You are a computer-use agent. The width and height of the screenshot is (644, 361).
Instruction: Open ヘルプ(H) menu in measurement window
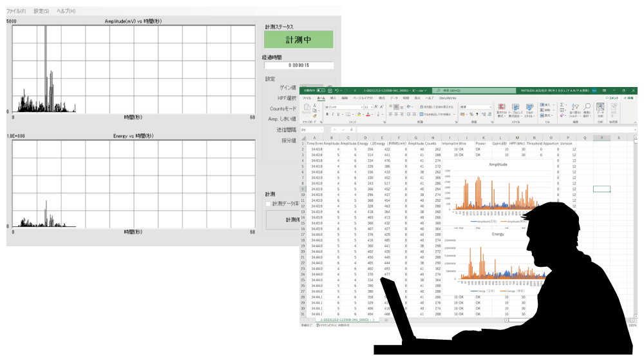66,11
